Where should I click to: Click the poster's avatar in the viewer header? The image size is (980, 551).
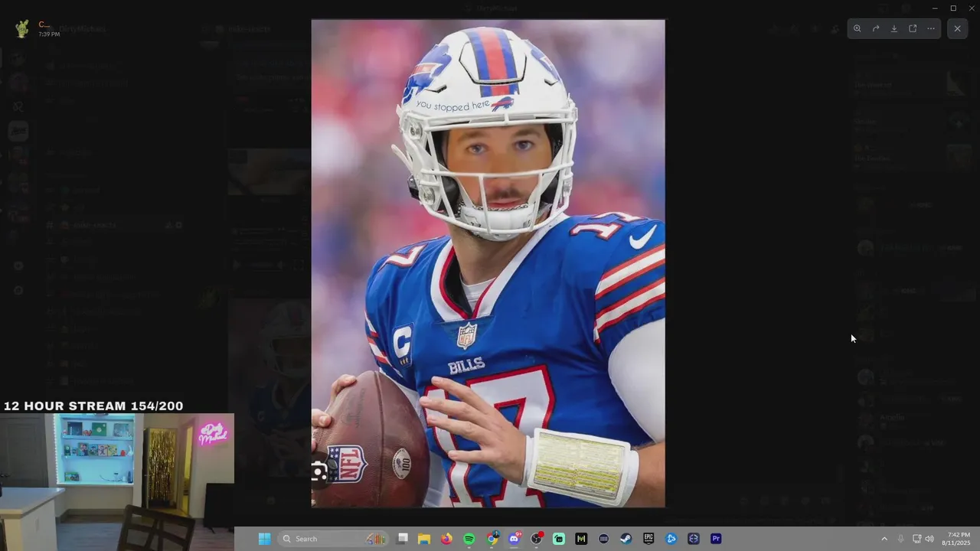22,29
